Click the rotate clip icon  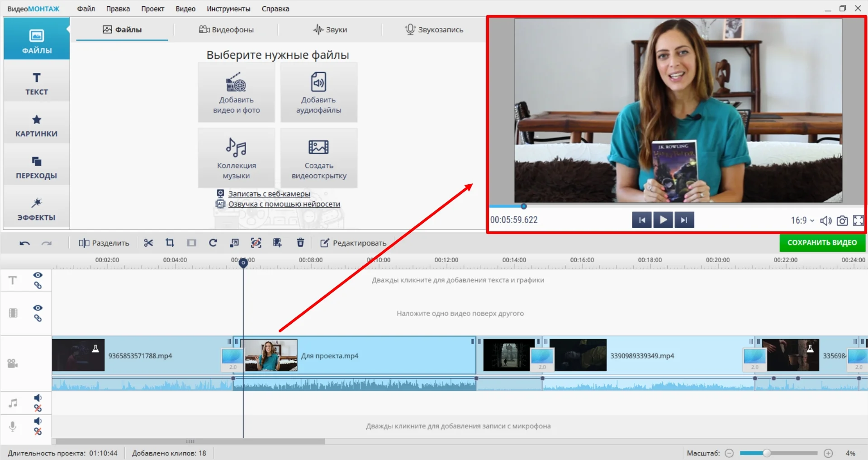coord(213,243)
